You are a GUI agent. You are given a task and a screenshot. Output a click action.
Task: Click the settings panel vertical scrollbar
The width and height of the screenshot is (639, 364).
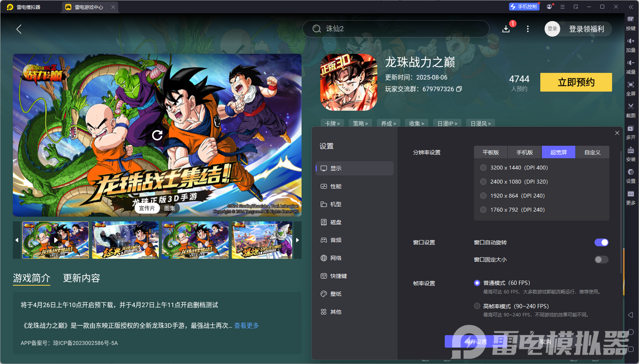click(621, 212)
